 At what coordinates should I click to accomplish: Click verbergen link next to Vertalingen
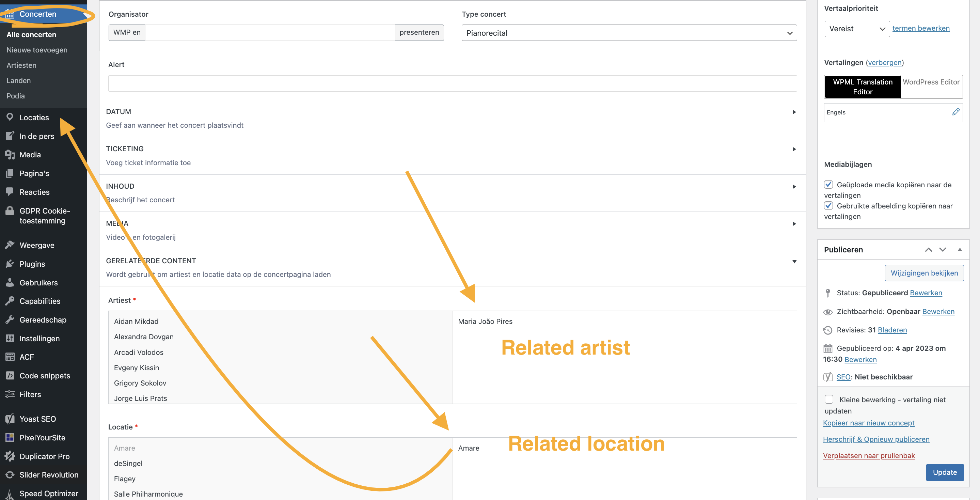pos(885,62)
